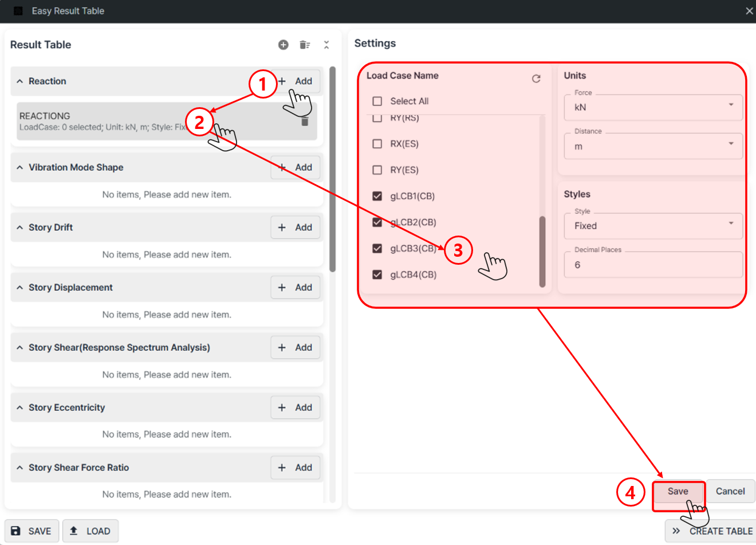Open the Force unit dropdown
The height and width of the screenshot is (545, 756).
pos(653,107)
